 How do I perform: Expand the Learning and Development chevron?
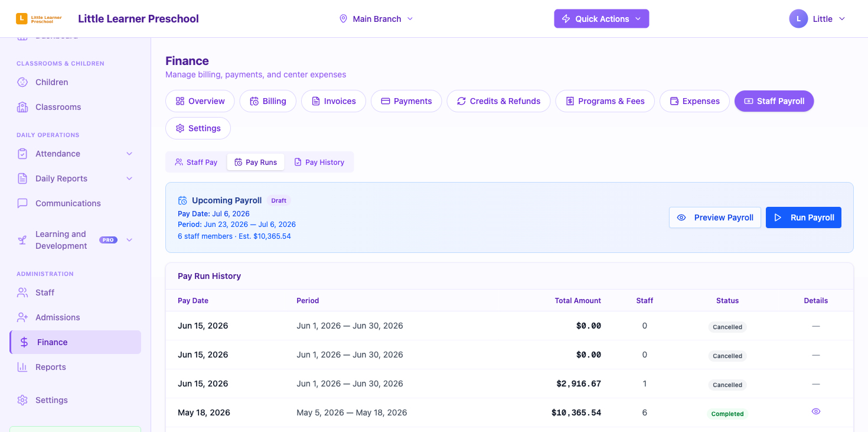(129, 240)
